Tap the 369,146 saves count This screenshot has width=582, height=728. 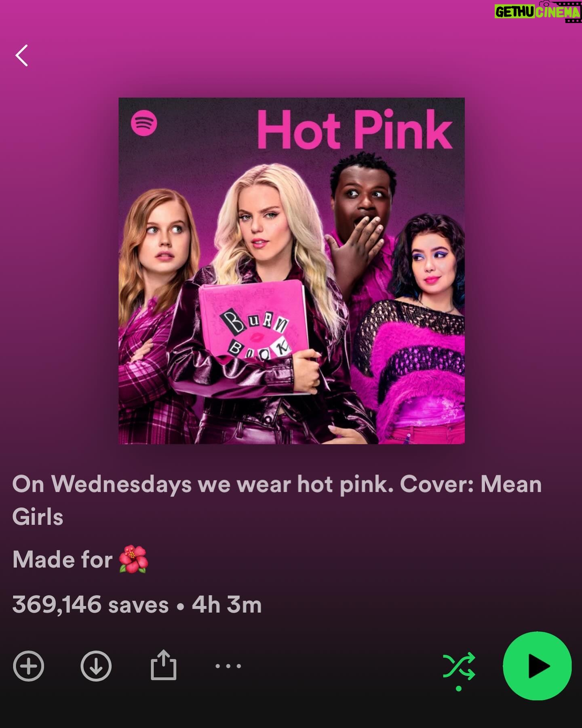pyautogui.click(x=91, y=605)
